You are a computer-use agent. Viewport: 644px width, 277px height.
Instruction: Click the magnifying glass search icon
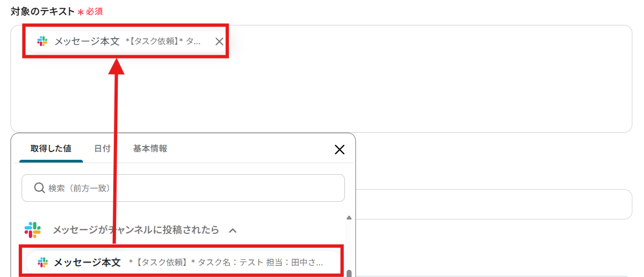tap(39, 188)
